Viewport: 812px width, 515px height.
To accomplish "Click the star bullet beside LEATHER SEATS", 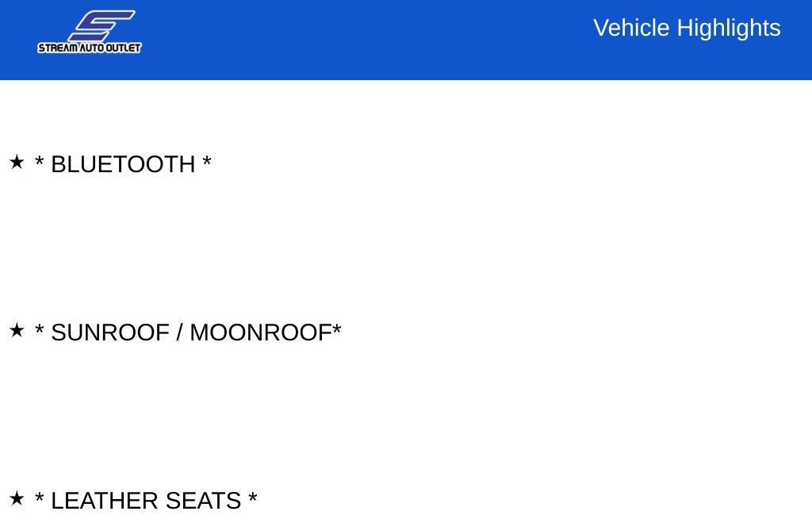I will (x=17, y=498).
